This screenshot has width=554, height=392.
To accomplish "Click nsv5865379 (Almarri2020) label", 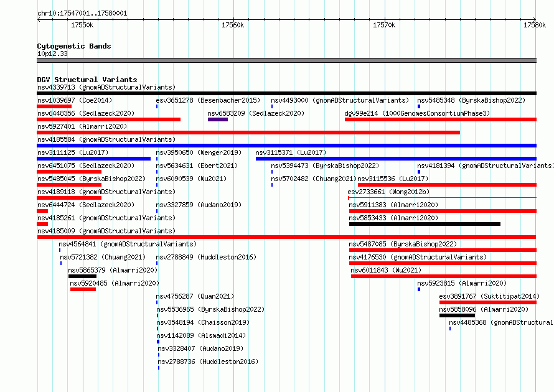I will coord(113,270).
